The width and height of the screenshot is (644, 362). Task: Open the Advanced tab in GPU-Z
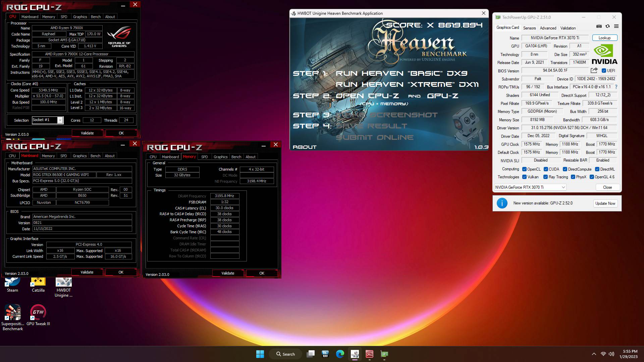click(548, 28)
